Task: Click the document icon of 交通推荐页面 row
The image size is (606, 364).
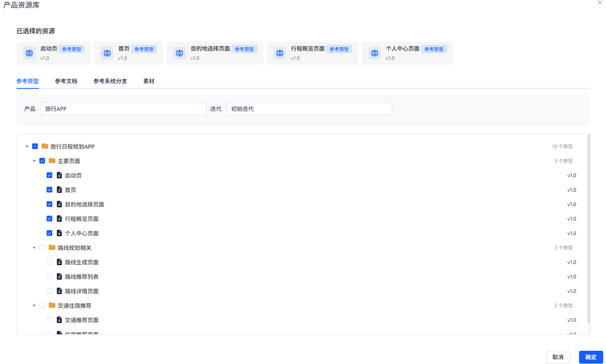Action: click(x=59, y=320)
